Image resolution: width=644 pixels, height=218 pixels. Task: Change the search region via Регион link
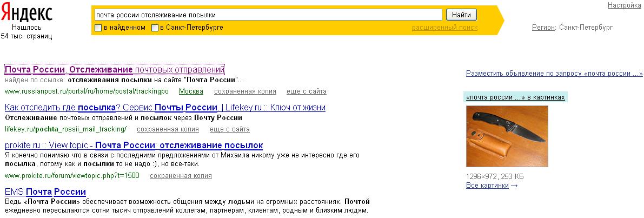[543, 28]
